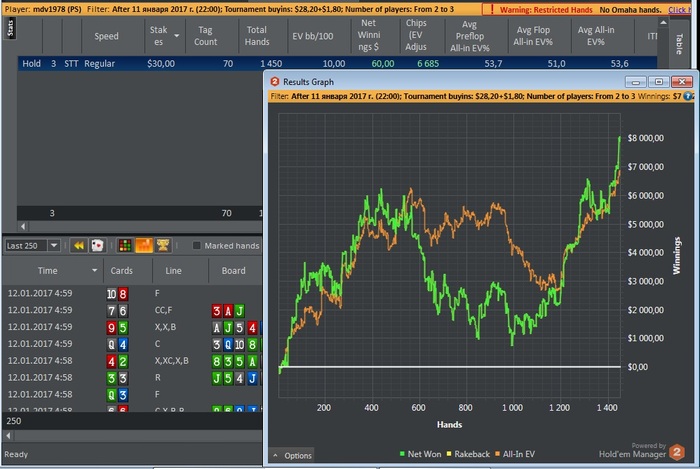This screenshot has height=469, width=700.
Task: Click scroll up arrow in the stats table
Action: 663,22
